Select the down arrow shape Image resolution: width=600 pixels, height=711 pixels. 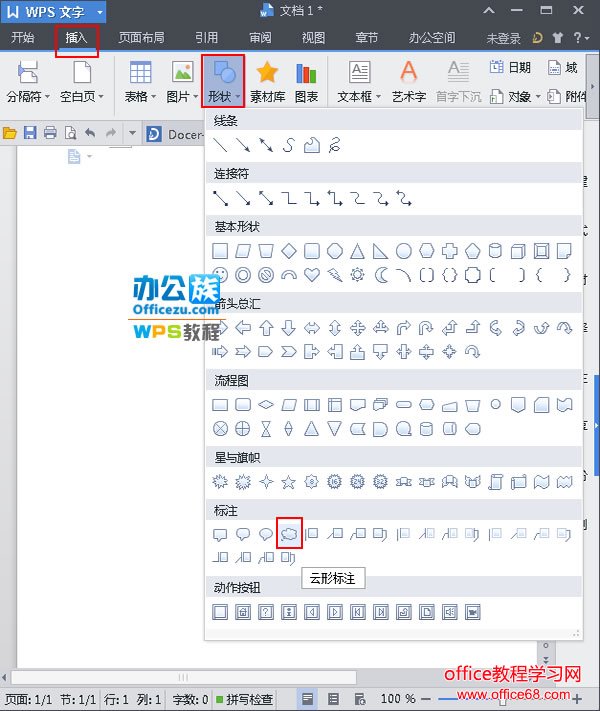tap(289, 327)
